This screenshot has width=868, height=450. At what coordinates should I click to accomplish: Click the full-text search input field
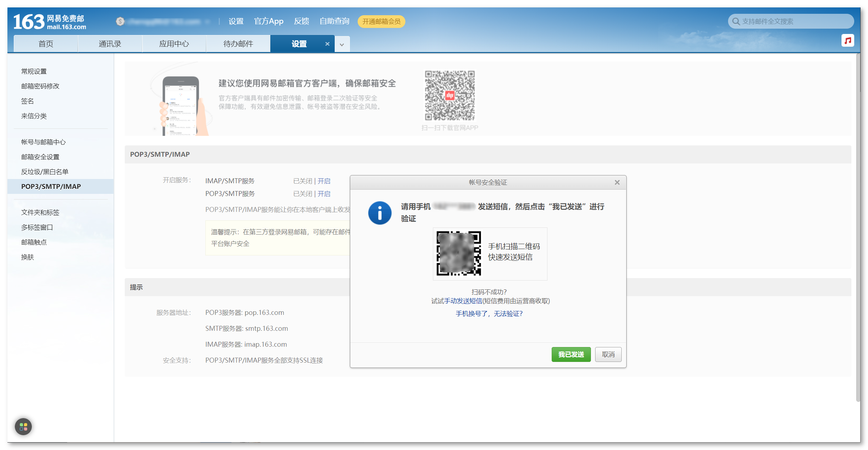pos(795,22)
